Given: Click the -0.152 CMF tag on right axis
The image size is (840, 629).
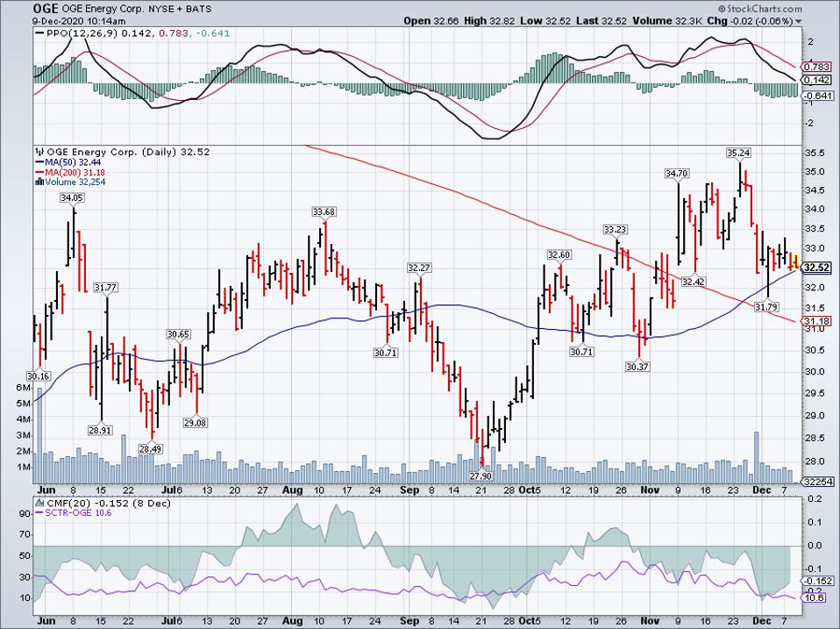Looking at the screenshot, I should 819,582.
